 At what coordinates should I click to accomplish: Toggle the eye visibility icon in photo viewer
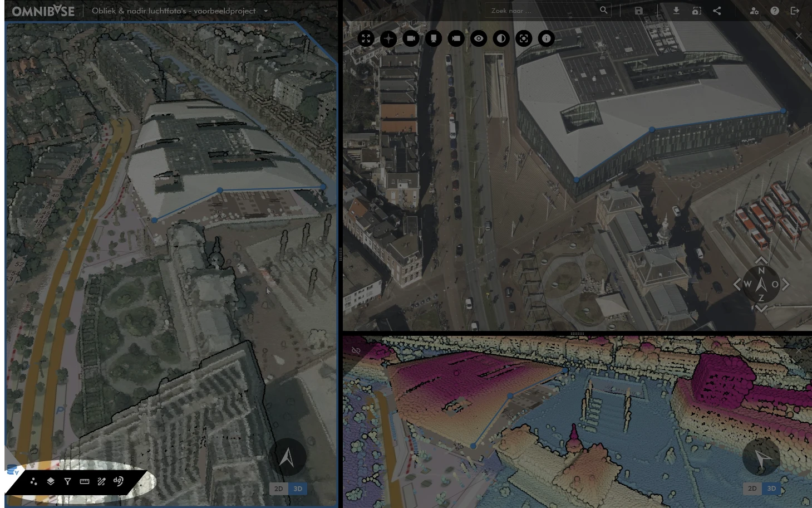479,38
